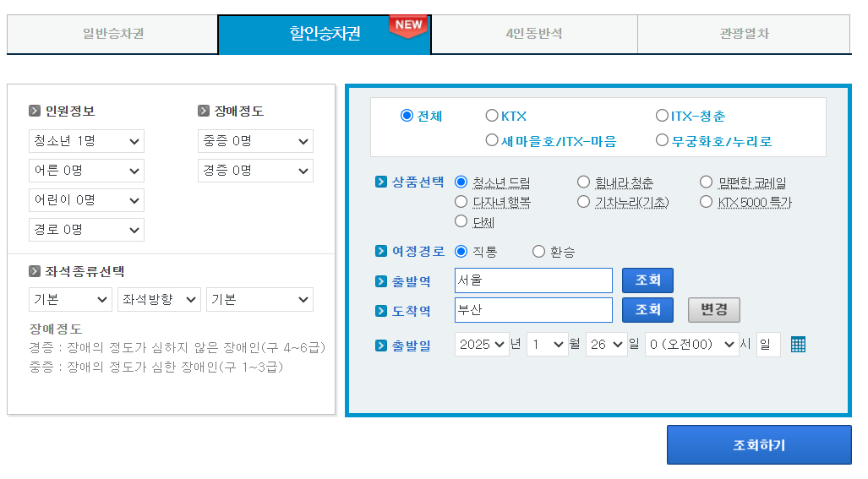The image size is (868, 479).
Task: Open the 청소년 1명 passenger dropdown
Action: (x=86, y=141)
